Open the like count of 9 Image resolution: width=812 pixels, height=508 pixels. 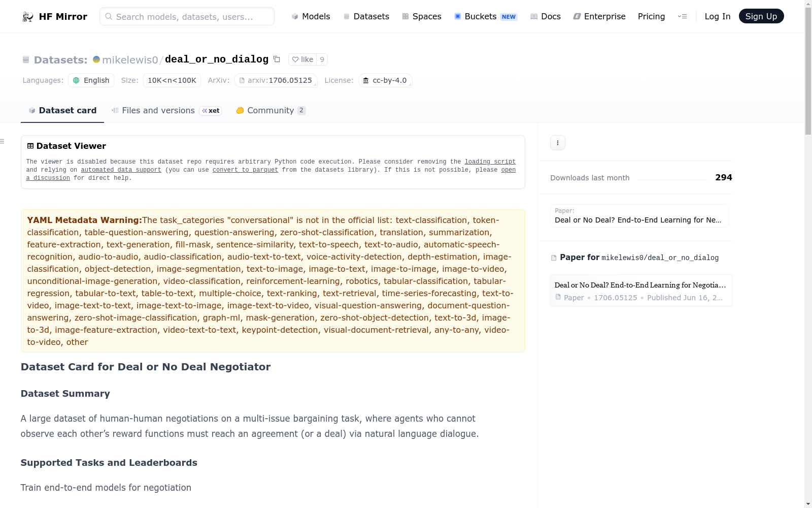[x=322, y=59]
